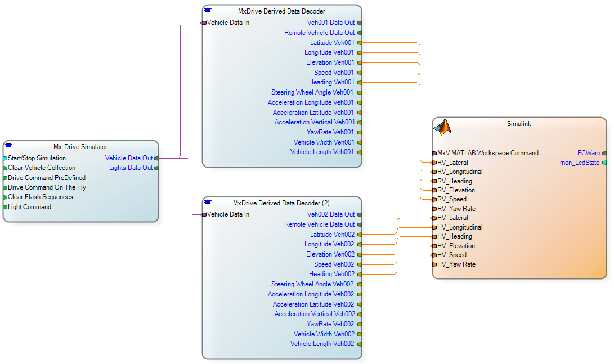Viewport: 614px width, 364px height.
Task: Click the Longitude Veh002 output port
Action: pyautogui.click(x=360, y=245)
